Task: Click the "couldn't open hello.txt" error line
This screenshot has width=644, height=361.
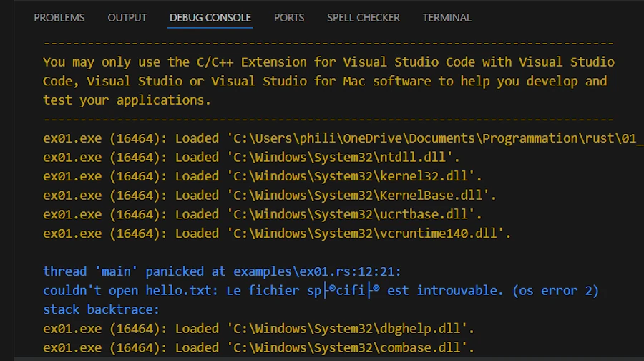Action: tap(321, 291)
